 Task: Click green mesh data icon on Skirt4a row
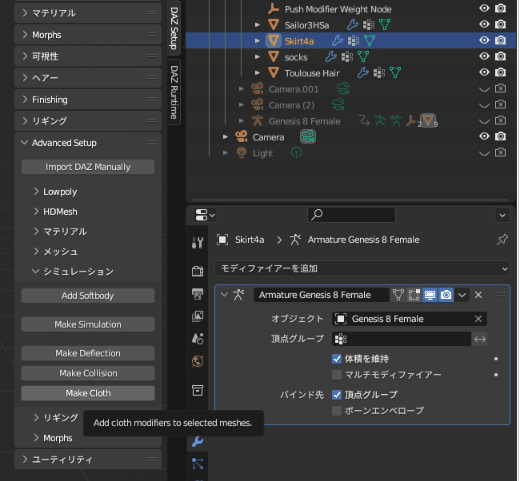click(369, 41)
